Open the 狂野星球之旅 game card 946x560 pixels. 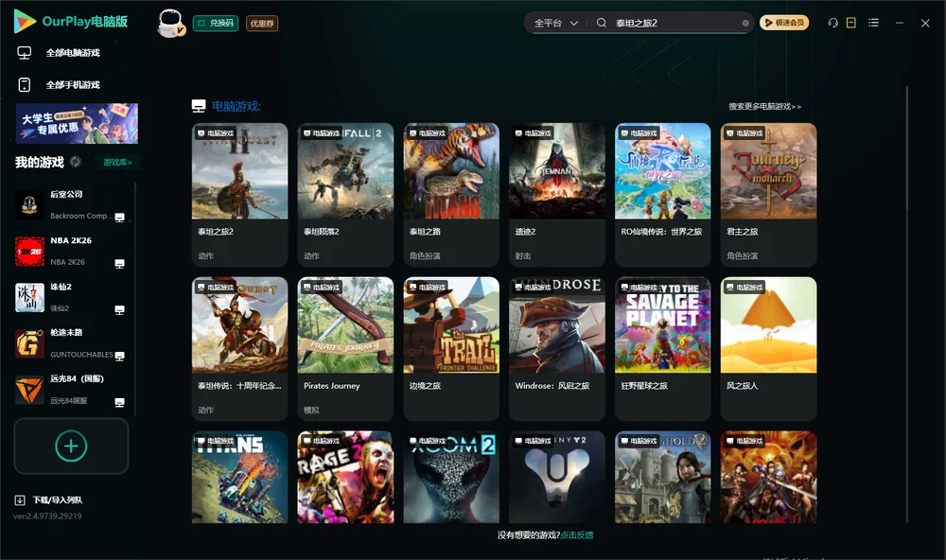663,348
